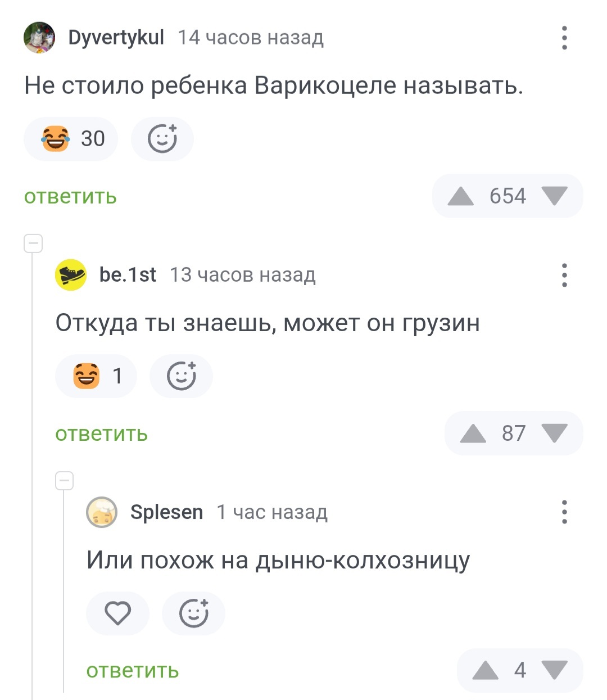Open three-dot menu on Splesen's comment
Screen dimensions: 607x700
[564, 512]
